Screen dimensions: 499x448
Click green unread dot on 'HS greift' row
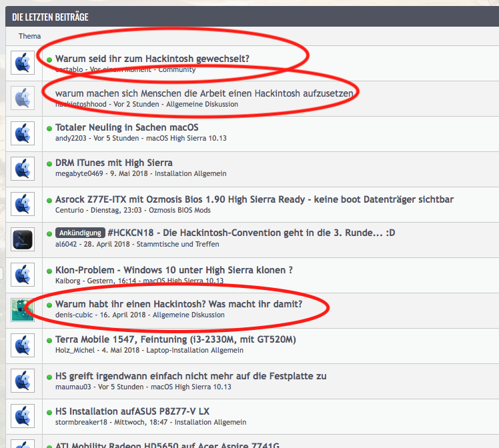click(x=49, y=377)
